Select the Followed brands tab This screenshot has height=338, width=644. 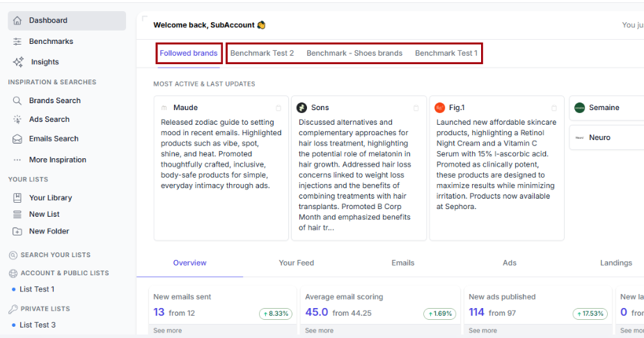click(x=189, y=53)
